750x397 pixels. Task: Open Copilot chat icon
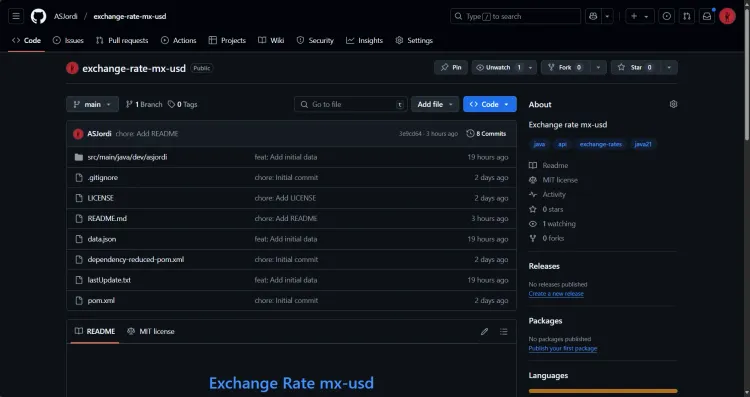(594, 16)
